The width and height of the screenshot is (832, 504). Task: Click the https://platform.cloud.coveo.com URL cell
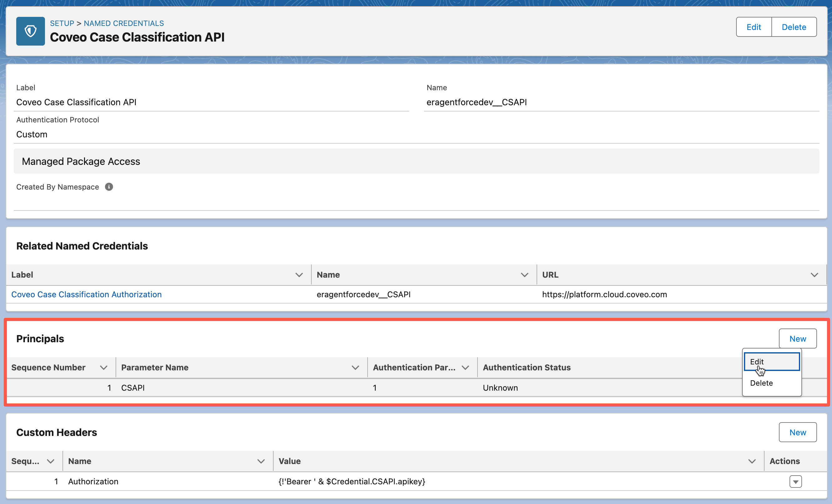(604, 294)
